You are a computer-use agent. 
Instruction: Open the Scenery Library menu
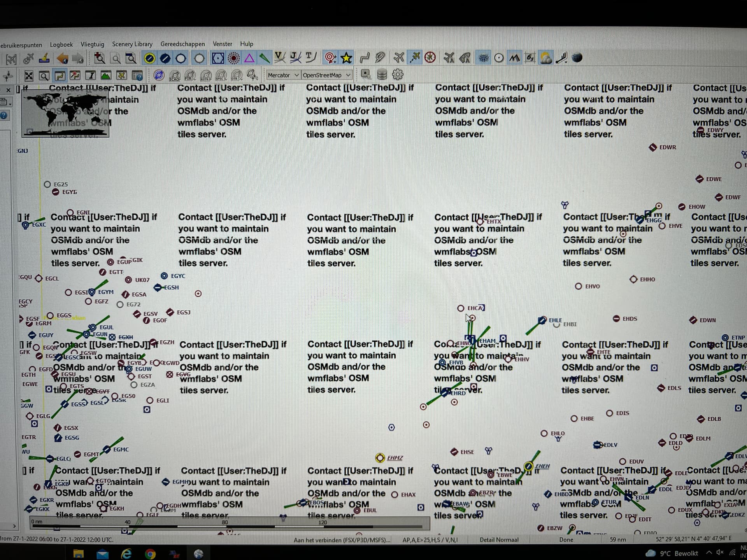click(132, 44)
